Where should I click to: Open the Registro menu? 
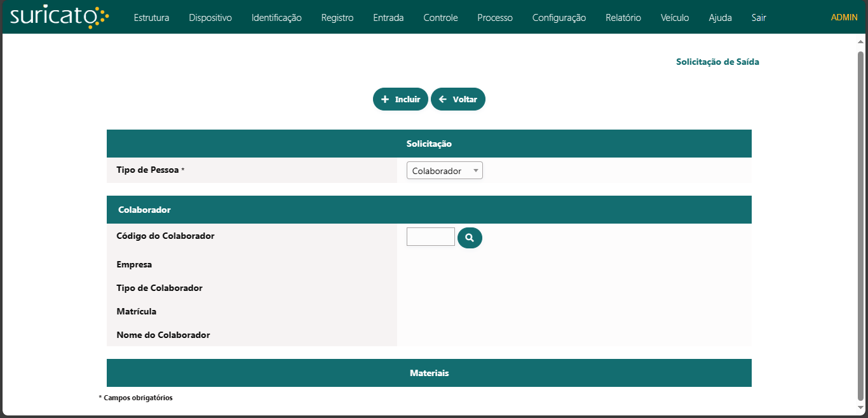click(x=337, y=18)
